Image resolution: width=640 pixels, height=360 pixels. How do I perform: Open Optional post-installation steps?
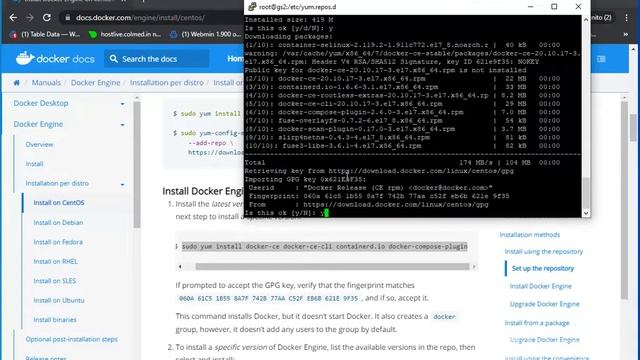(71, 339)
